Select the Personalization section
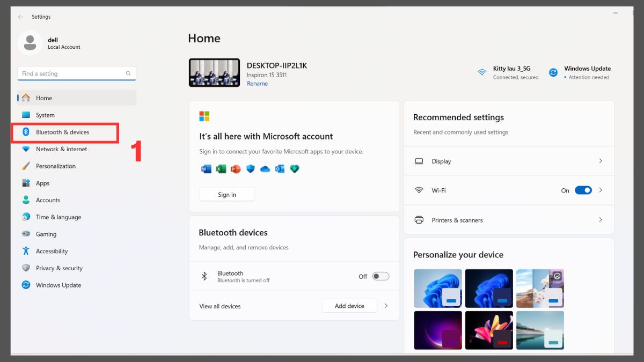The width and height of the screenshot is (644, 362). (x=77, y=166)
